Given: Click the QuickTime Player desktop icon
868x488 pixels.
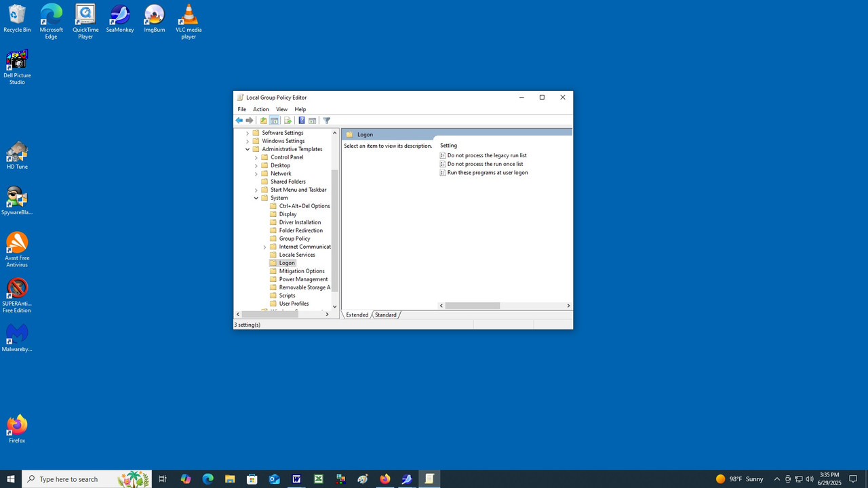Looking at the screenshot, I should (85, 22).
